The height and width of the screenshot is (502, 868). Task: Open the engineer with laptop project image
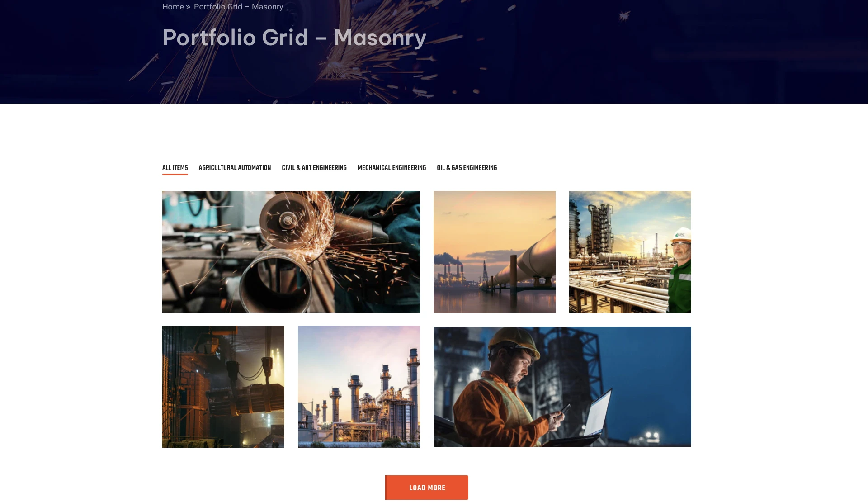click(562, 387)
